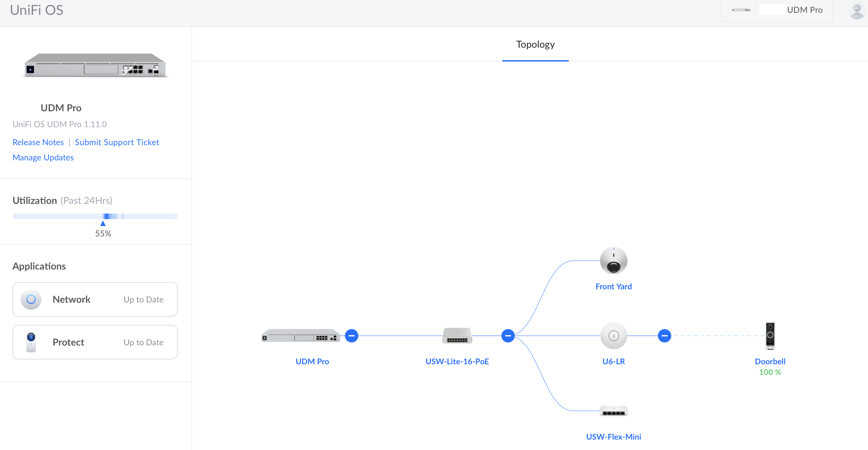
Task: Collapse the U6-LR child devices
Action: click(664, 336)
